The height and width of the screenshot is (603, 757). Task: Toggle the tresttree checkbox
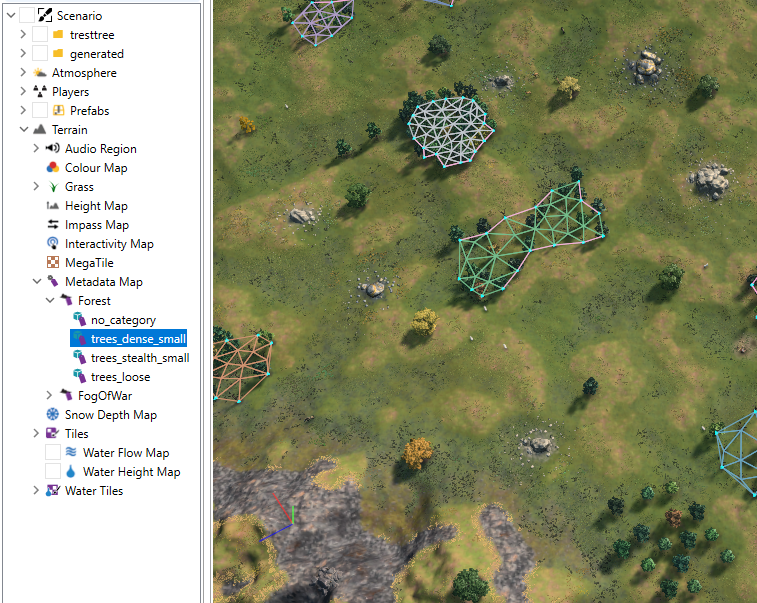40,34
